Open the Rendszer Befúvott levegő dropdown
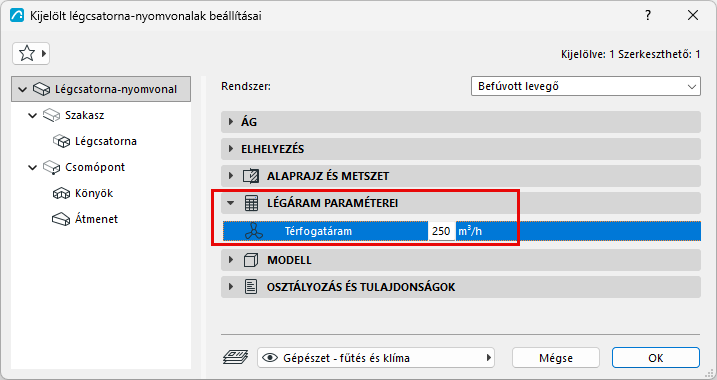 (586, 86)
